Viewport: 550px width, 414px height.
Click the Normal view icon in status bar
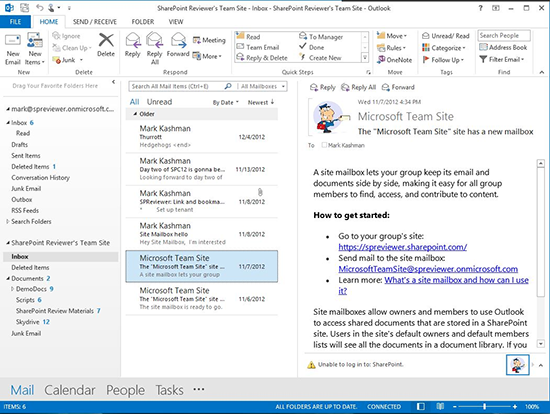pos(421,406)
